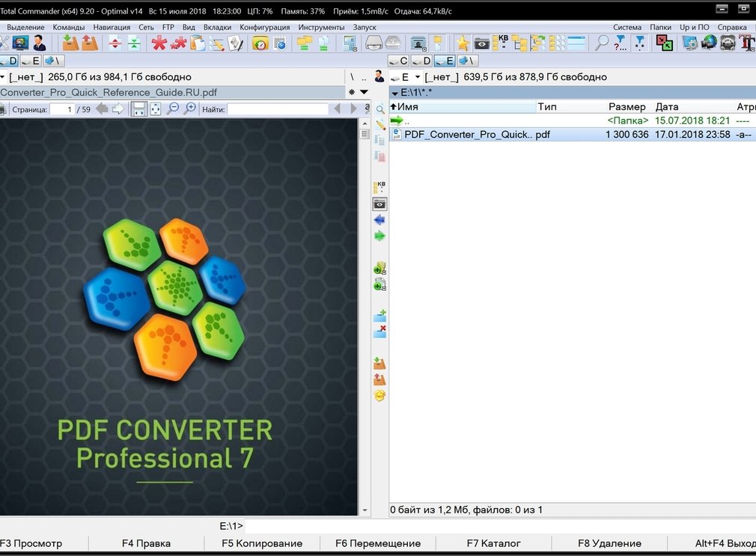The image size is (756, 556).
Task: Open the magnifier search files icon
Action: click(601, 43)
